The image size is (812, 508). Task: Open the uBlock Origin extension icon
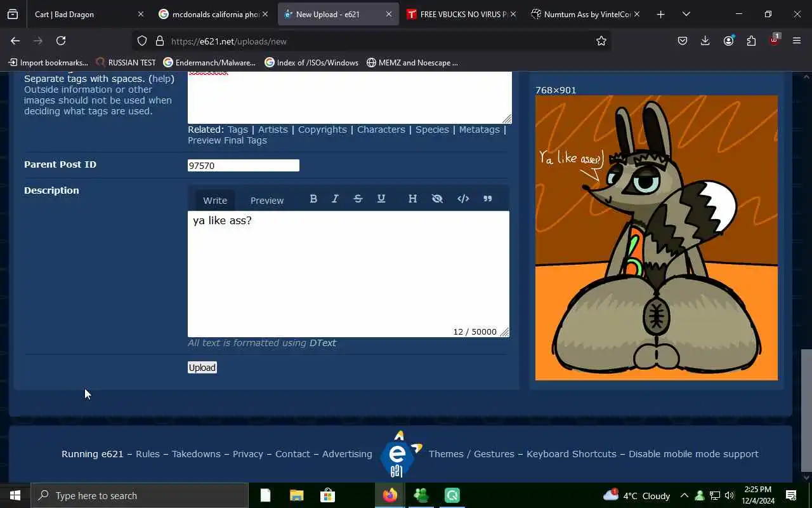pyautogui.click(x=774, y=39)
